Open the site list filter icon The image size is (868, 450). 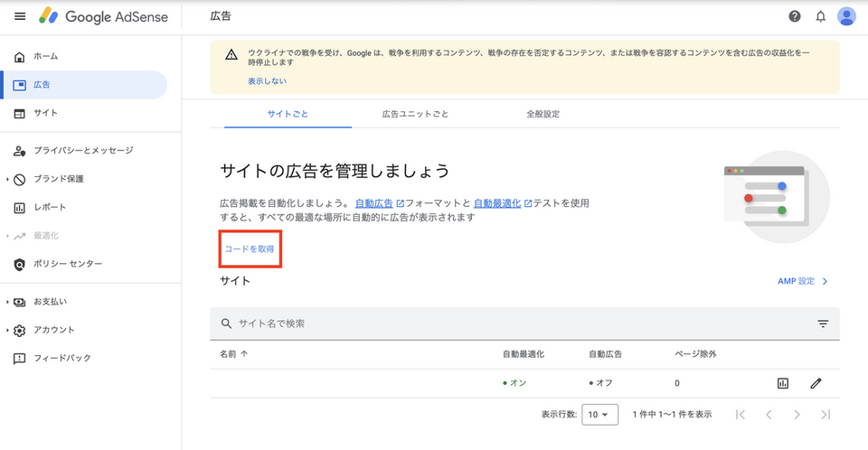pyautogui.click(x=823, y=323)
